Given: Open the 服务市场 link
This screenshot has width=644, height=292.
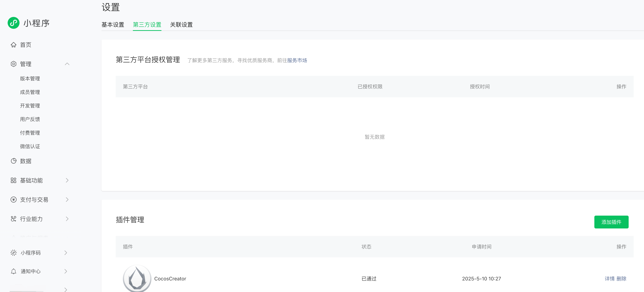Looking at the screenshot, I should (x=297, y=61).
